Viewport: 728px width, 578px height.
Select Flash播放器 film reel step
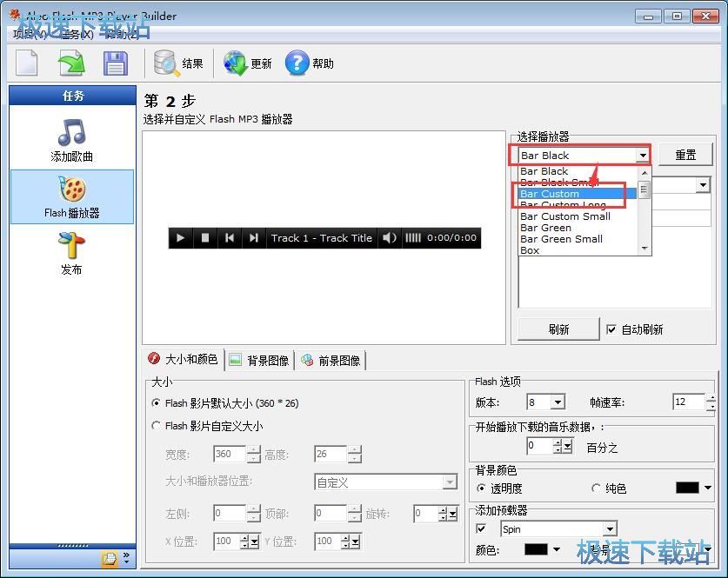click(72, 196)
